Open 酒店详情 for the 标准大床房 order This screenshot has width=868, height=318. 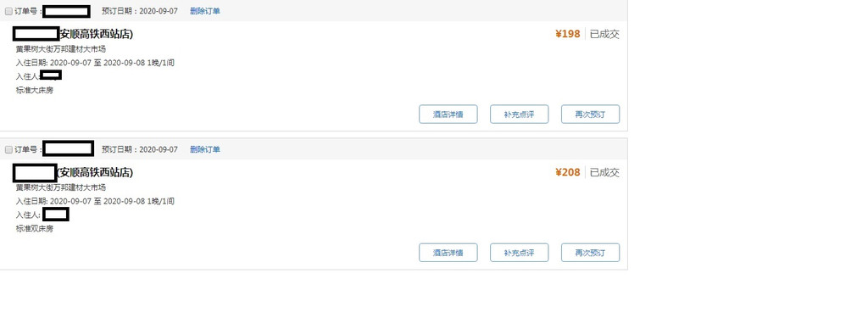point(448,114)
